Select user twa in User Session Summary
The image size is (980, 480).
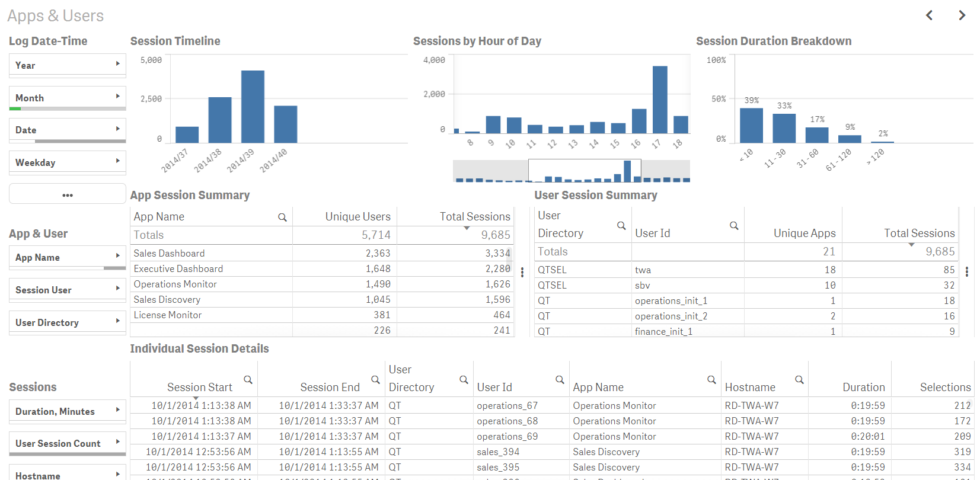point(643,270)
